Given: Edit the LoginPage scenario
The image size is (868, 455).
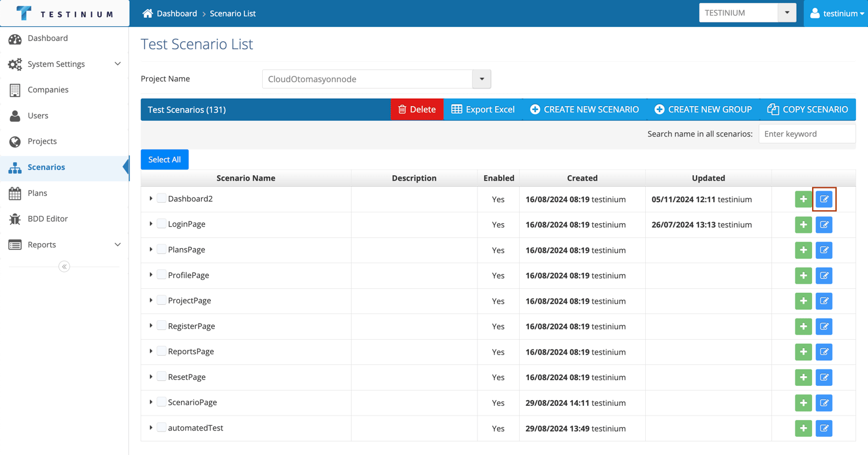Looking at the screenshot, I should (824, 225).
